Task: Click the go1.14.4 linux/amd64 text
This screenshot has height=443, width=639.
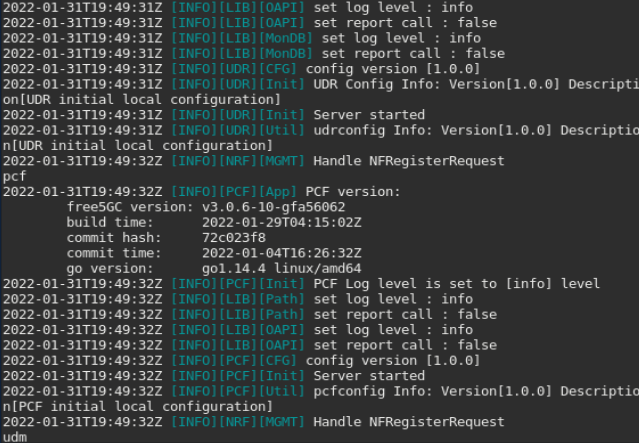Action: 282,269
